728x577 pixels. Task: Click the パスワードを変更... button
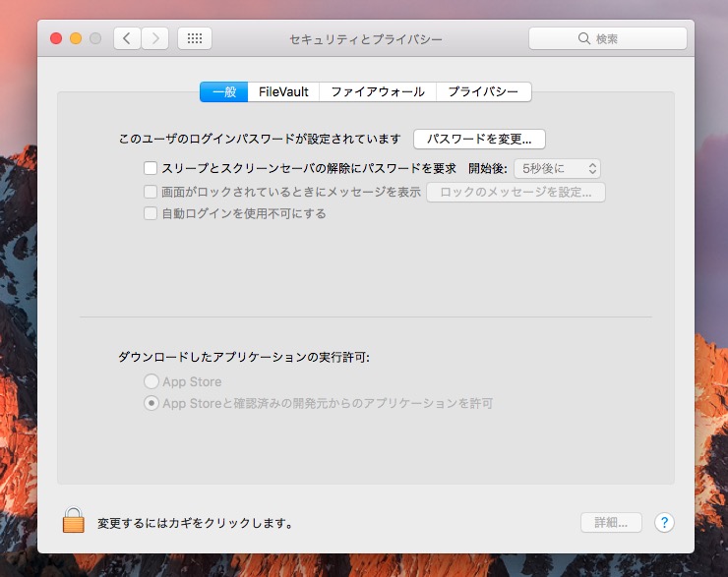pos(479,139)
